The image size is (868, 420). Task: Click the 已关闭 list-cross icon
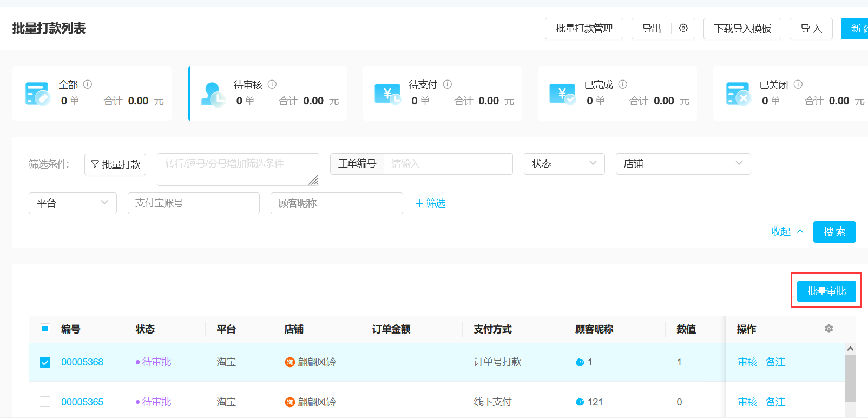[739, 94]
